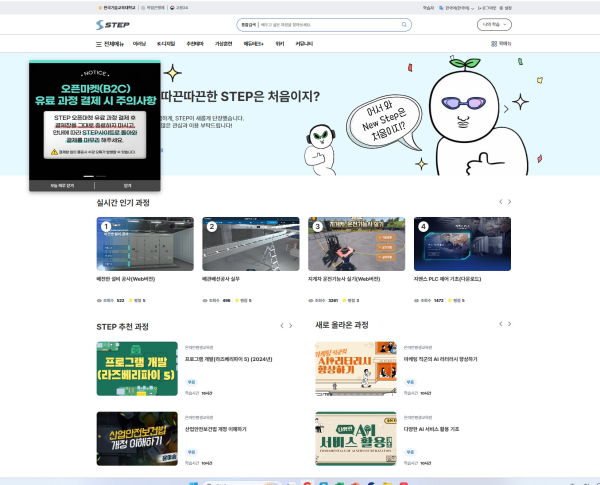The image size is (600, 485).
Task: Click the 학습자 label in top bar
Action: 428,8
